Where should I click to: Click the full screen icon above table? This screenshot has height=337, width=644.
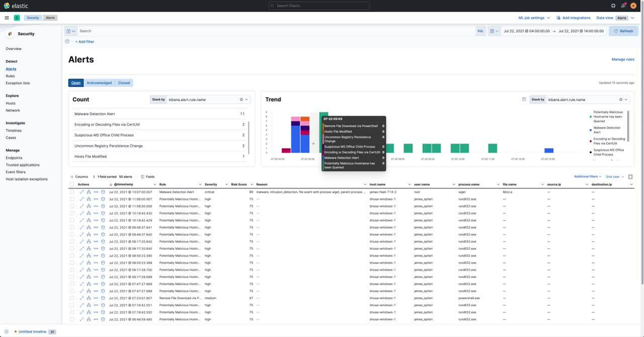(x=630, y=177)
